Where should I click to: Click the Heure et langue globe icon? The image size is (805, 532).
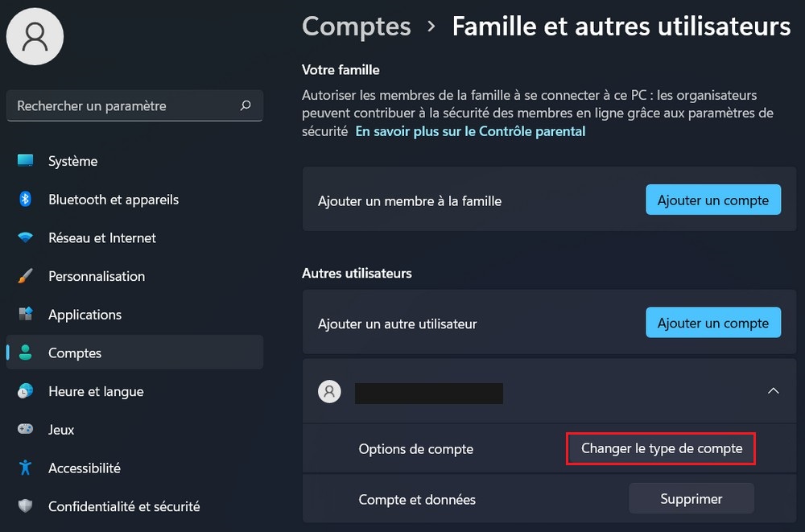[26, 392]
